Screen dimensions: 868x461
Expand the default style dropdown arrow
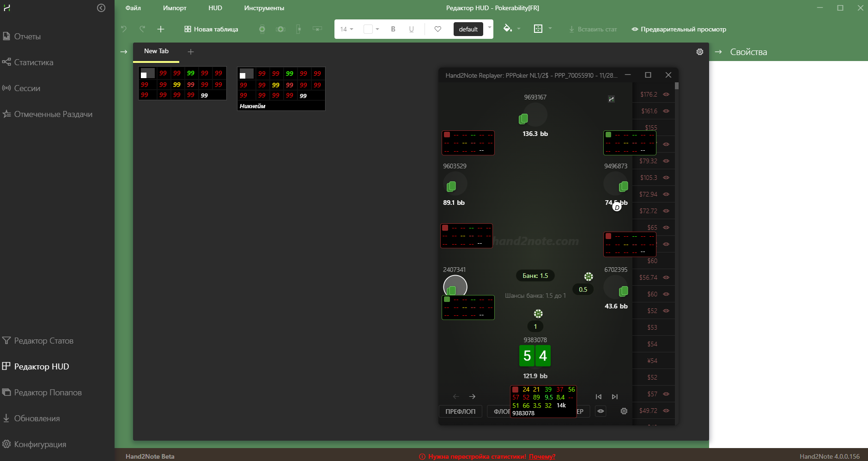click(x=489, y=28)
